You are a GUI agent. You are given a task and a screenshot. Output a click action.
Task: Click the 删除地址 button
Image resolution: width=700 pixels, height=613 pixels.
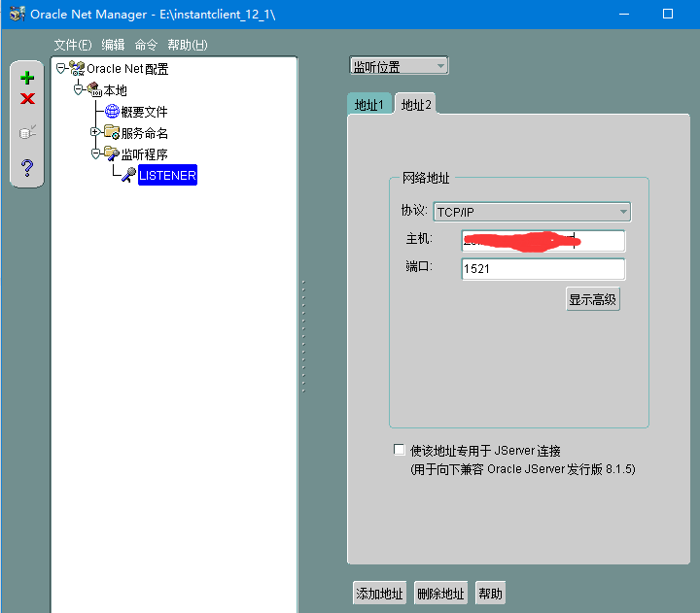(x=440, y=593)
